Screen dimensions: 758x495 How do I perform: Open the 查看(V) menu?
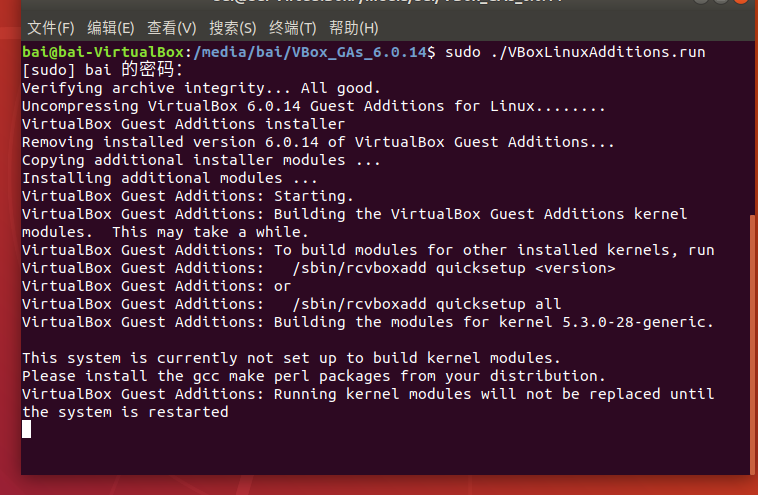click(x=172, y=28)
